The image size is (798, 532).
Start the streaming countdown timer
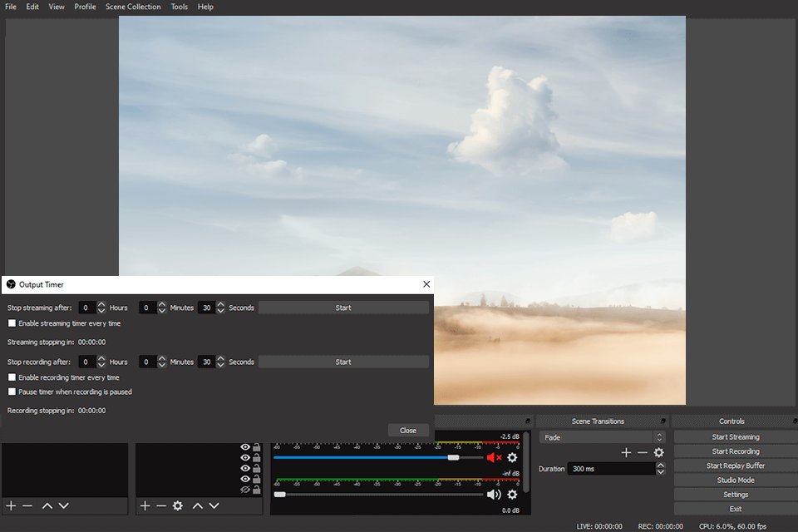coord(343,307)
